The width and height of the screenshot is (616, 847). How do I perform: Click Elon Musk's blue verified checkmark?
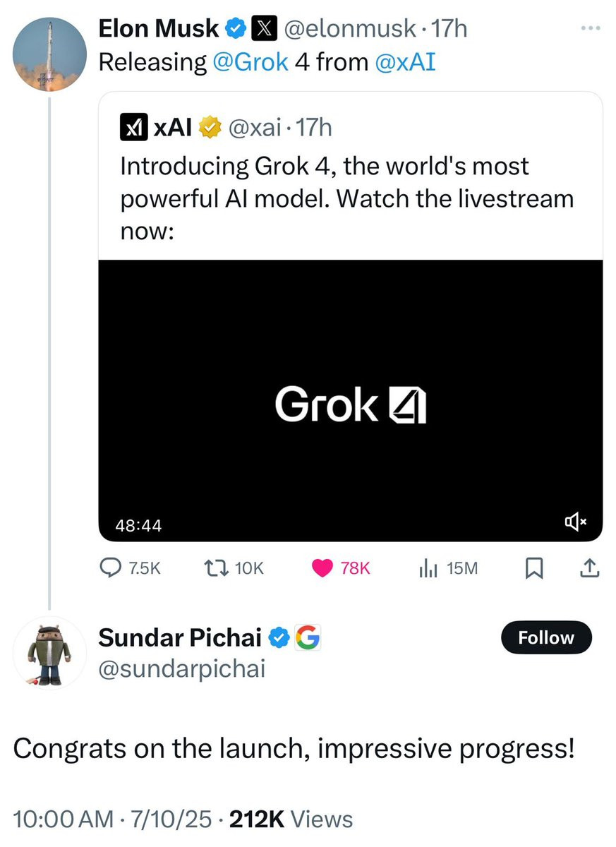pyautogui.click(x=235, y=29)
